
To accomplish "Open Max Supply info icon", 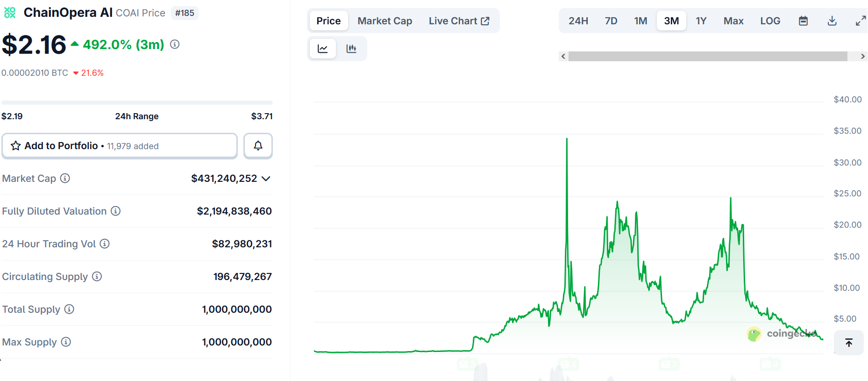I will (66, 342).
